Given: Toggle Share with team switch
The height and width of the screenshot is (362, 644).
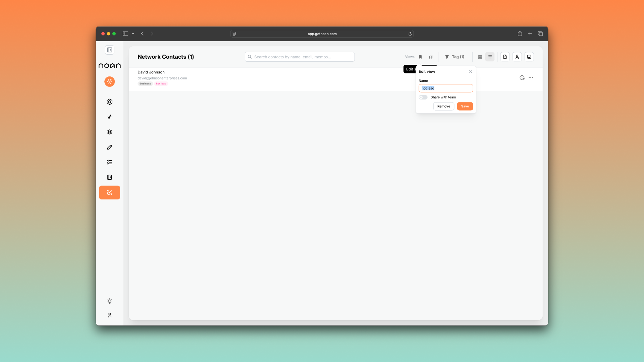Looking at the screenshot, I should pyautogui.click(x=423, y=97).
